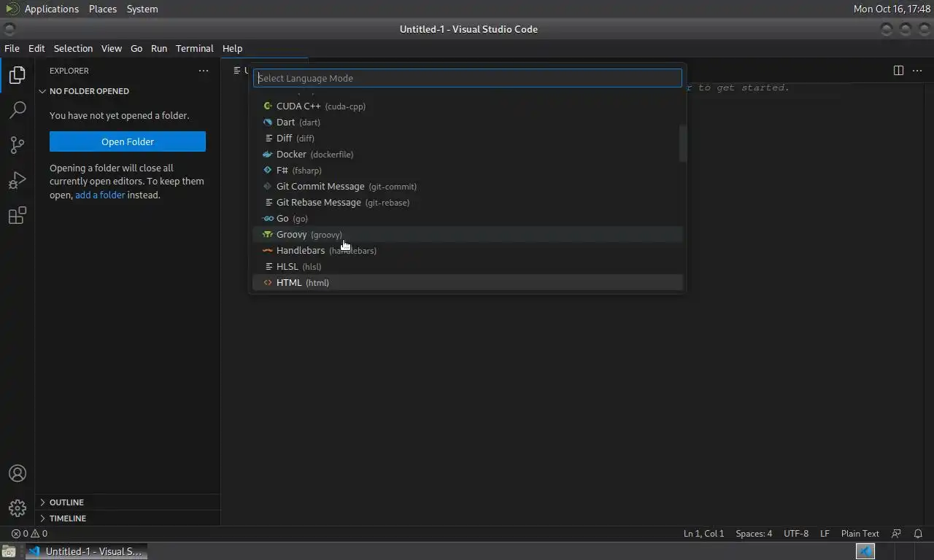Click the Select Language Mode input field

pyautogui.click(x=467, y=78)
